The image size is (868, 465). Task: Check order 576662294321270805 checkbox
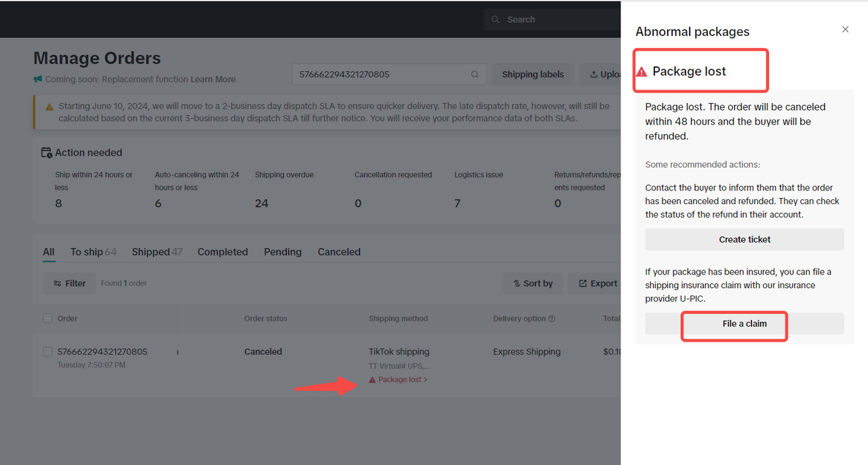47,352
